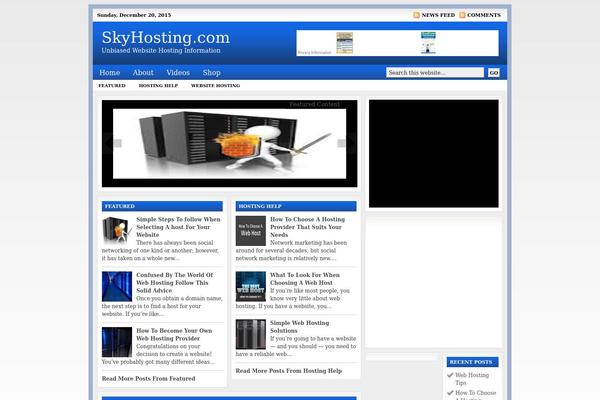The height and width of the screenshot is (400, 600).
Task: Click the right banner ad thumbnail
Action: [428, 43]
